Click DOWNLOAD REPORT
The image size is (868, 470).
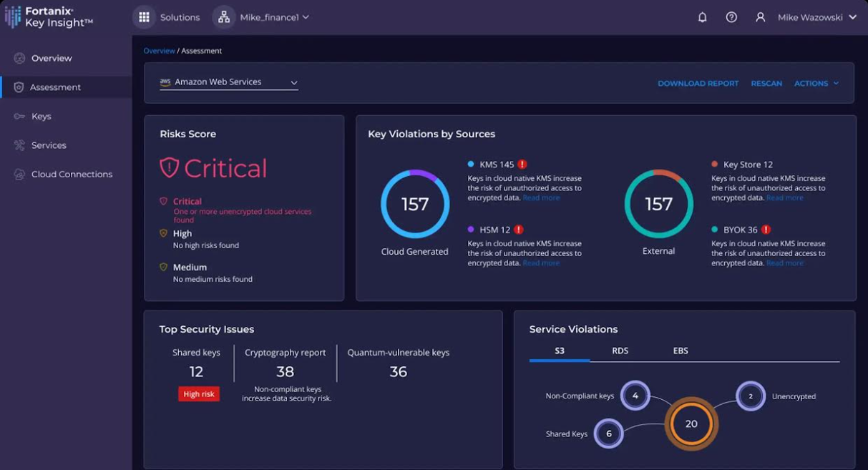698,84
